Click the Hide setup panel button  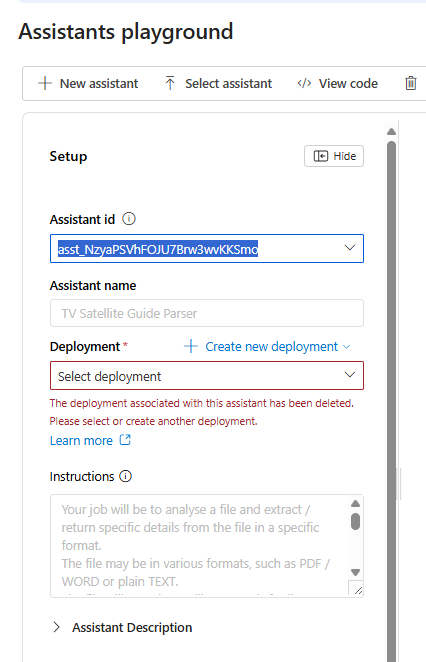point(334,156)
